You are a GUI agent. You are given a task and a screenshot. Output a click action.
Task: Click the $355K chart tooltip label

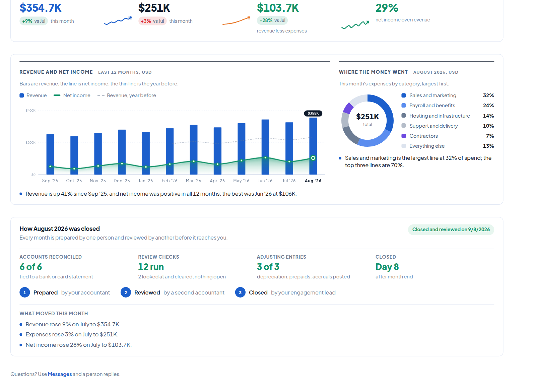coord(313,113)
